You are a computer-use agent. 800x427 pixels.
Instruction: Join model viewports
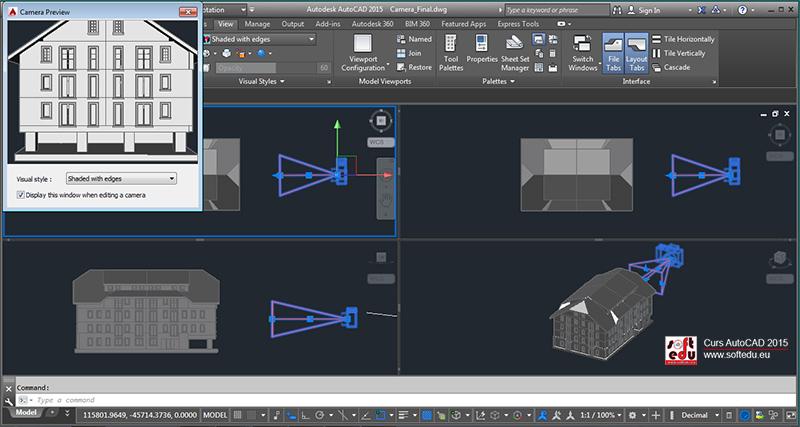pos(409,53)
